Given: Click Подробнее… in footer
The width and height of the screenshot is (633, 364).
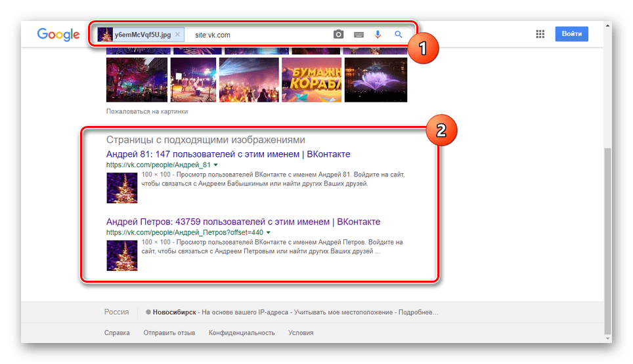Looking at the screenshot, I should 418,312.
